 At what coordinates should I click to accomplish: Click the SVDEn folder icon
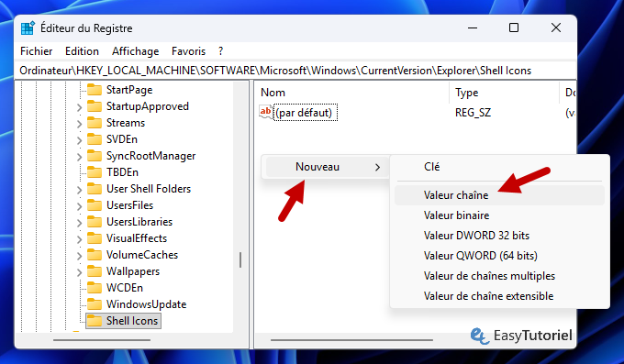tap(95, 139)
